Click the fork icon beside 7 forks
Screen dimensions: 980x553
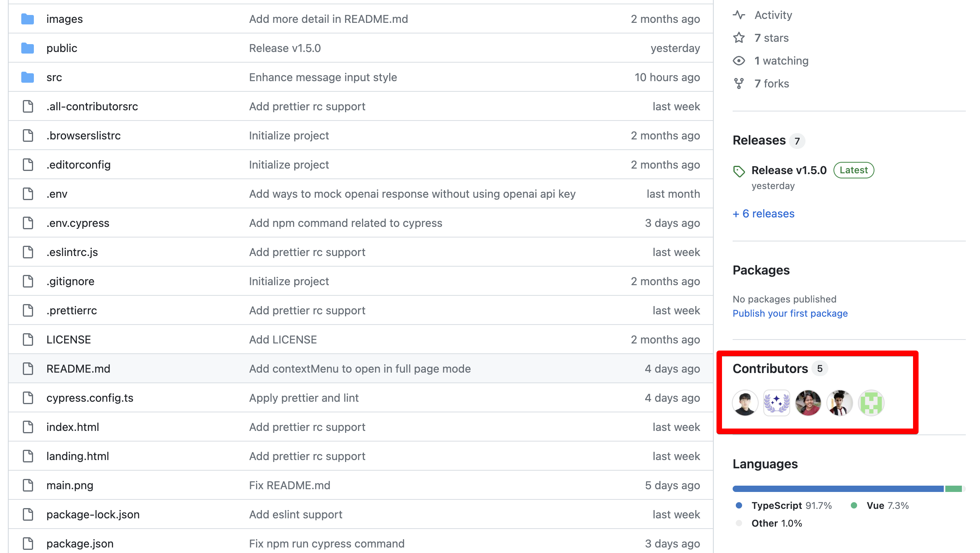point(739,84)
